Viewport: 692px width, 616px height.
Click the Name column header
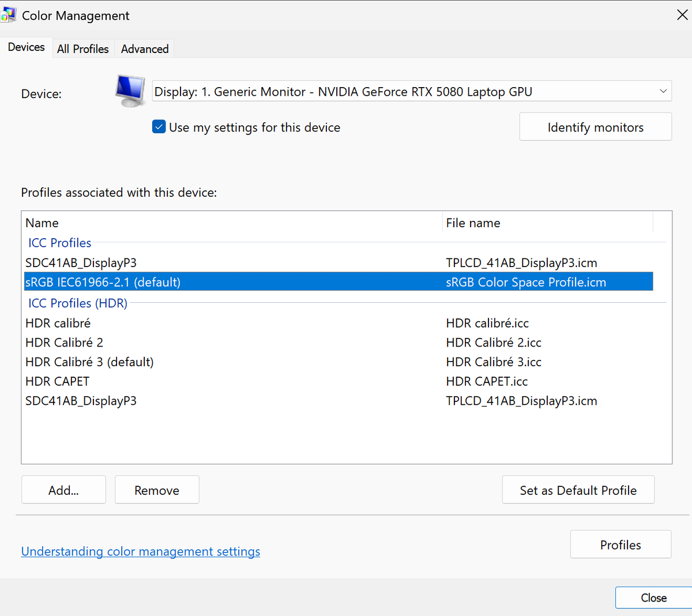coord(232,223)
